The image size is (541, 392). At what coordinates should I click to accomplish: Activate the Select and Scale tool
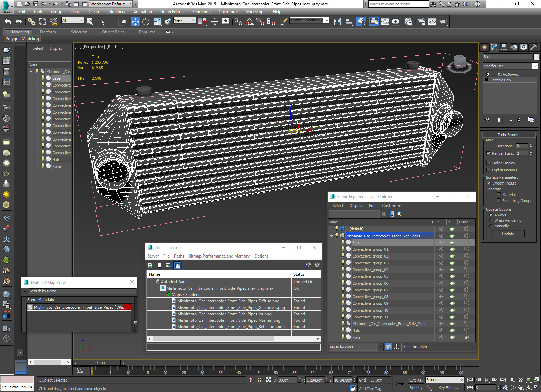[x=157, y=22]
